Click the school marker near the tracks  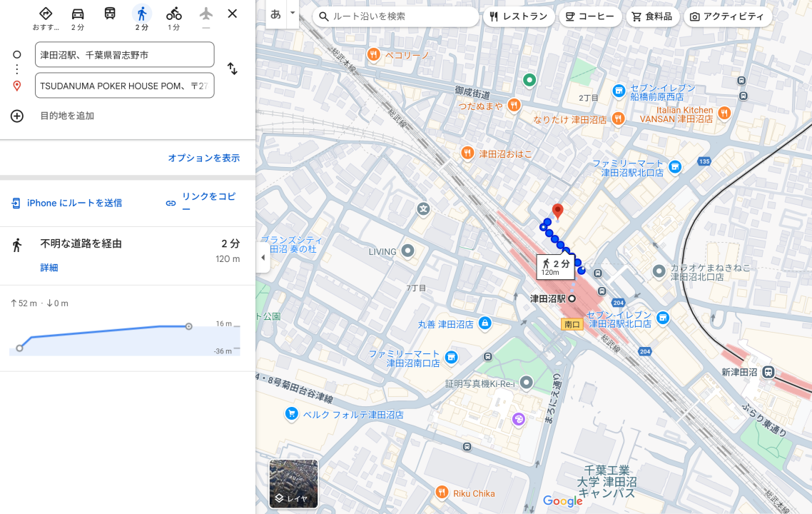point(424,209)
